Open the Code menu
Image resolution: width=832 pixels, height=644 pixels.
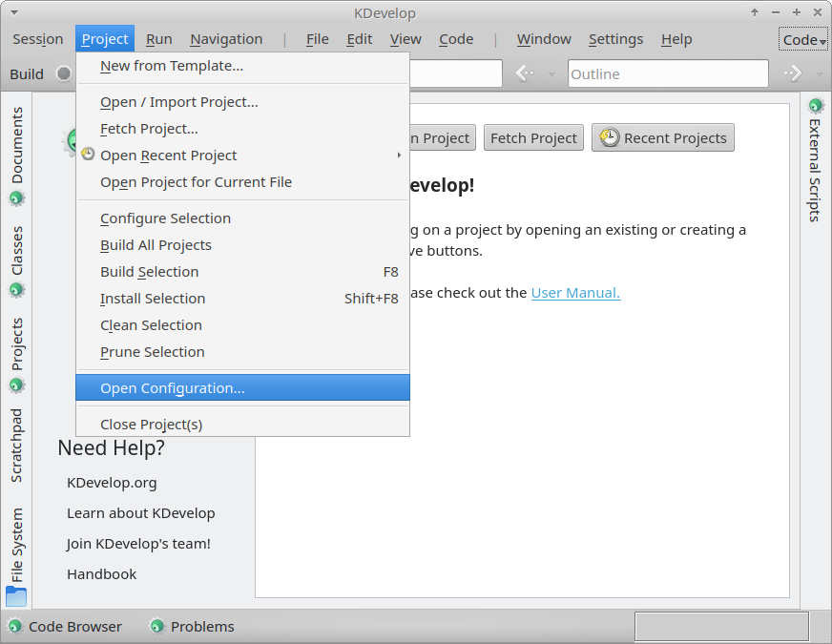[456, 39]
